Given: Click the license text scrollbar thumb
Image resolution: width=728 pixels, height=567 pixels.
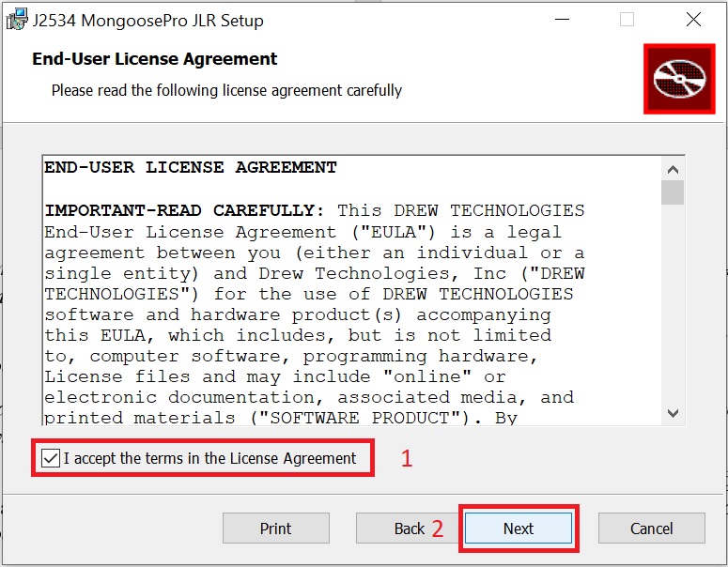Looking at the screenshot, I should [673, 192].
